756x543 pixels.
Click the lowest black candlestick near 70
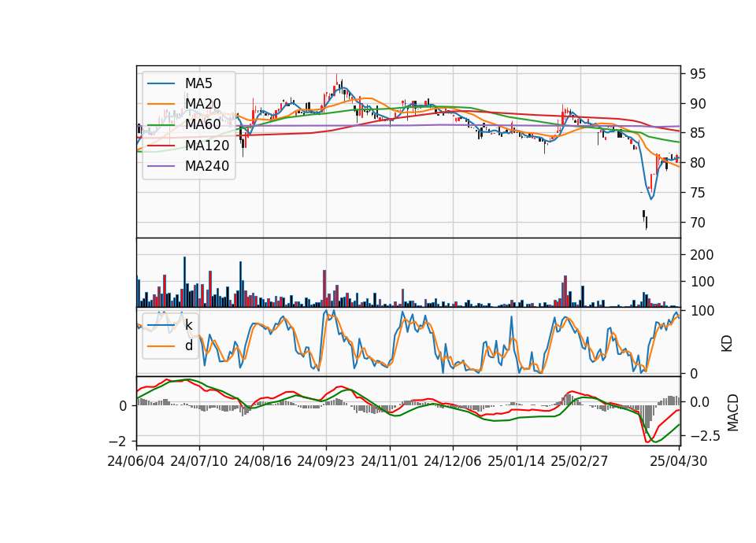point(646,223)
